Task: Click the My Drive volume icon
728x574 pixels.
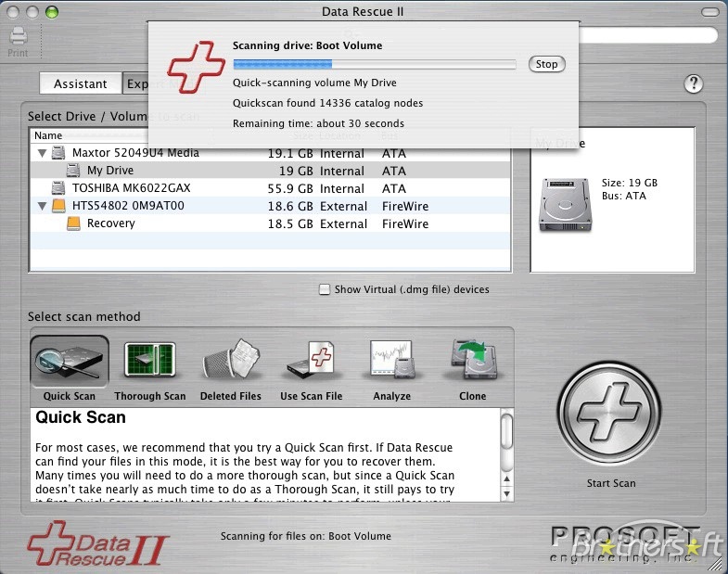Action: click(x=73, y=171)
